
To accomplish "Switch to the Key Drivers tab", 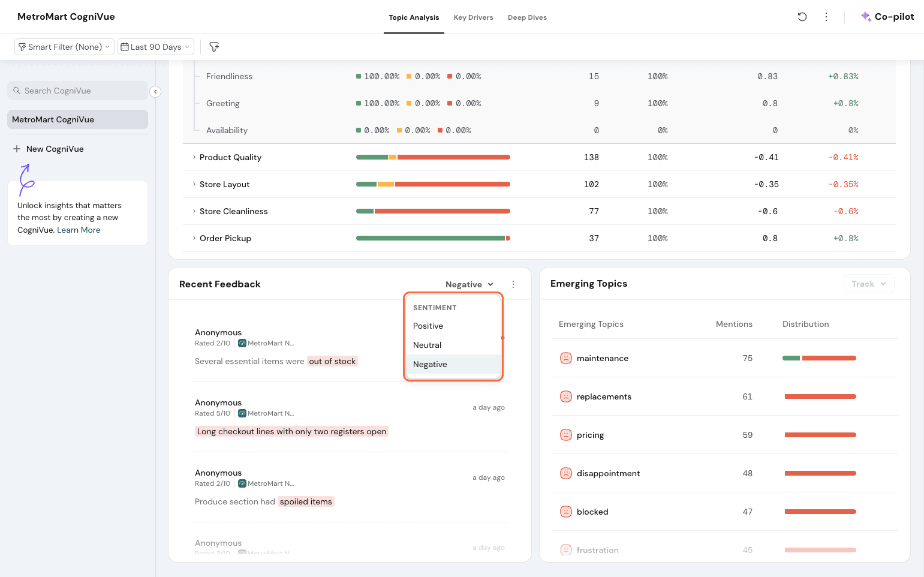I will coord(473,17).
